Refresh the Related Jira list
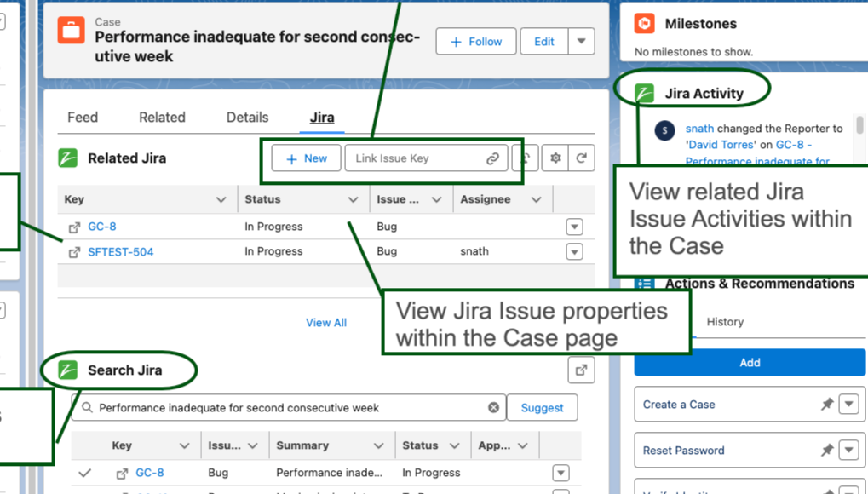This screenshot has width=868, height=494. (581, 158)
